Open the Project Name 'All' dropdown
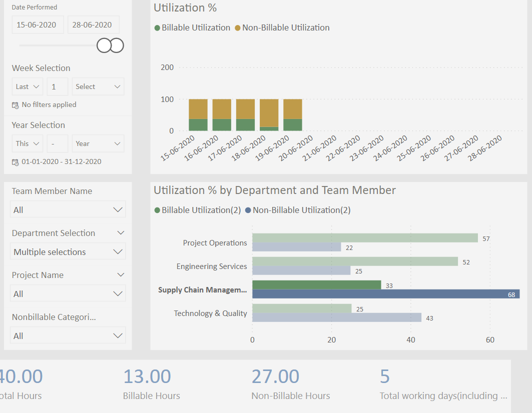The width and height of the screenshot is (532, 413). (68, 293)
